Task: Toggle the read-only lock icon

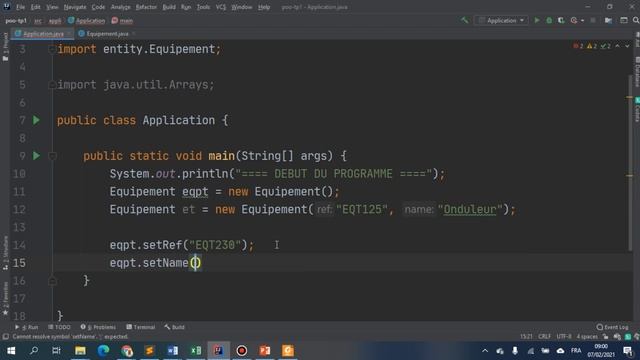Action: click(606, 337)
